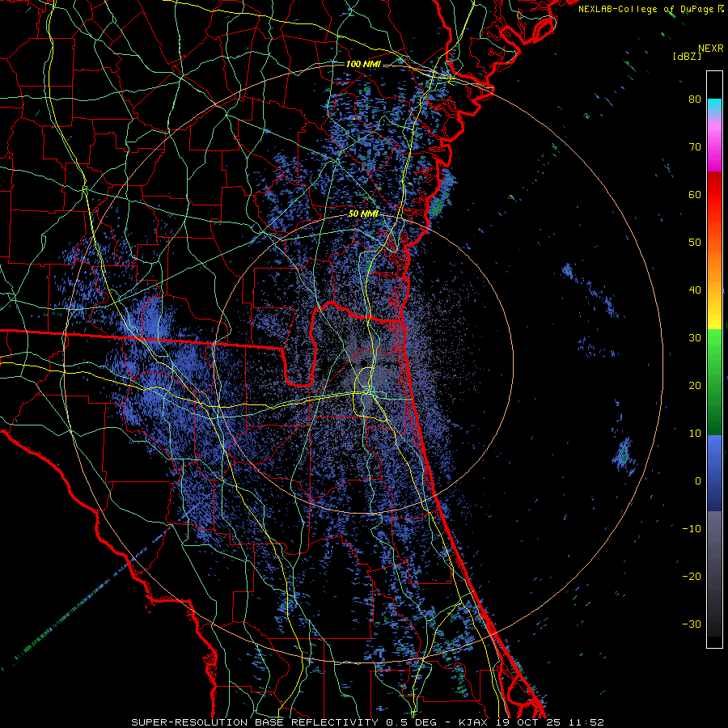
Task: Click the 10 value on the dBZ scale
Action: [695, 434]
